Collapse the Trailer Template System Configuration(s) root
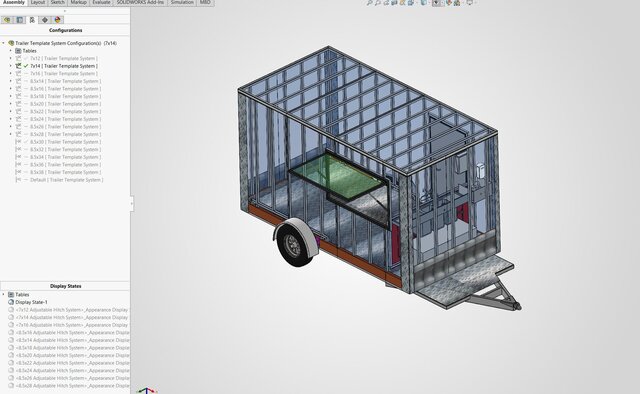Viewport: 640px width, 394px height. [x=4, y=43]
